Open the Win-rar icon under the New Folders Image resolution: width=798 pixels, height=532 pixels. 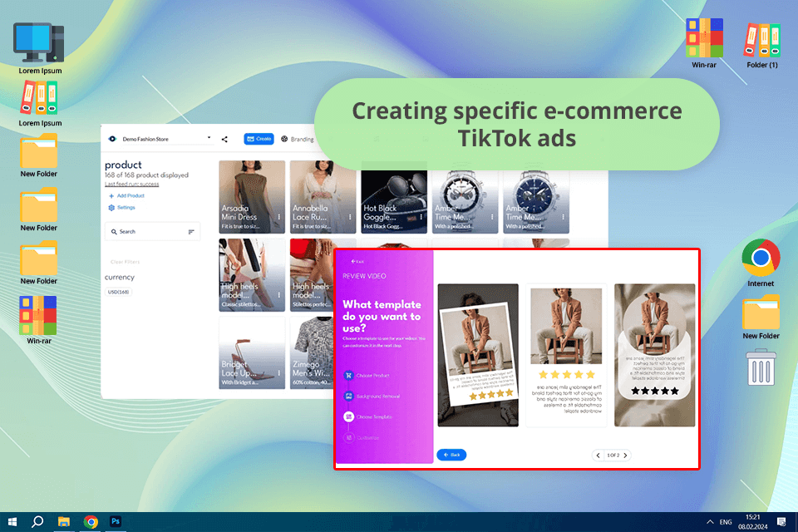(39, 320)
